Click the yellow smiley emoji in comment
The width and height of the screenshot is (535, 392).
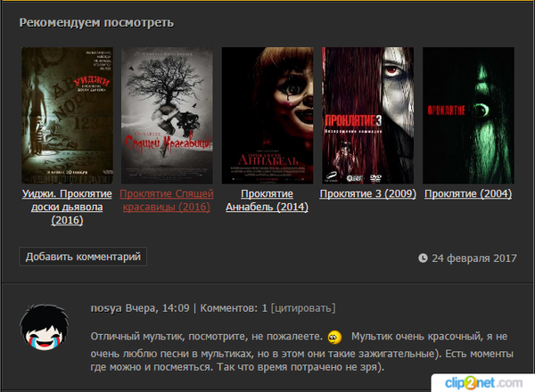coord(334,337)
